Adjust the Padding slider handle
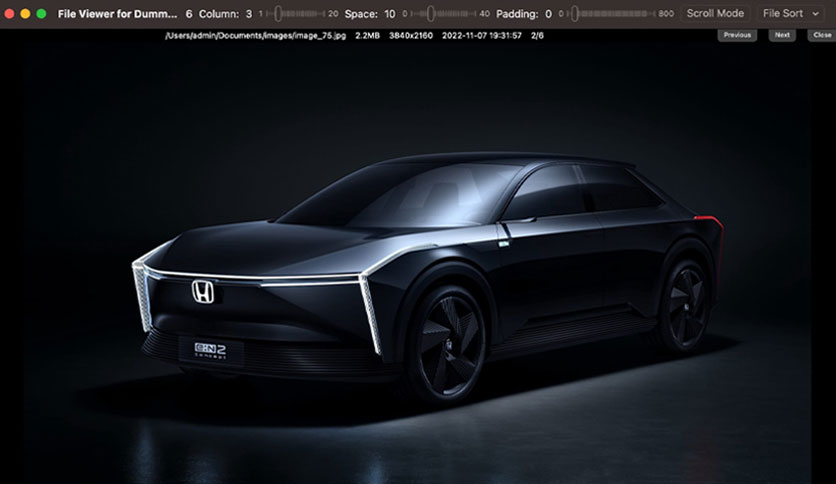Image resolution: width=836 pixels, height=484 pixels. 575,14
